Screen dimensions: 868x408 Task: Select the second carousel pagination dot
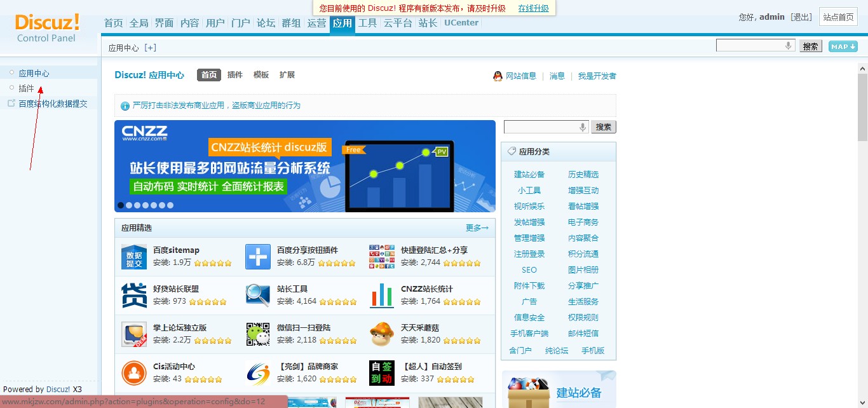(x=130, y=205)
